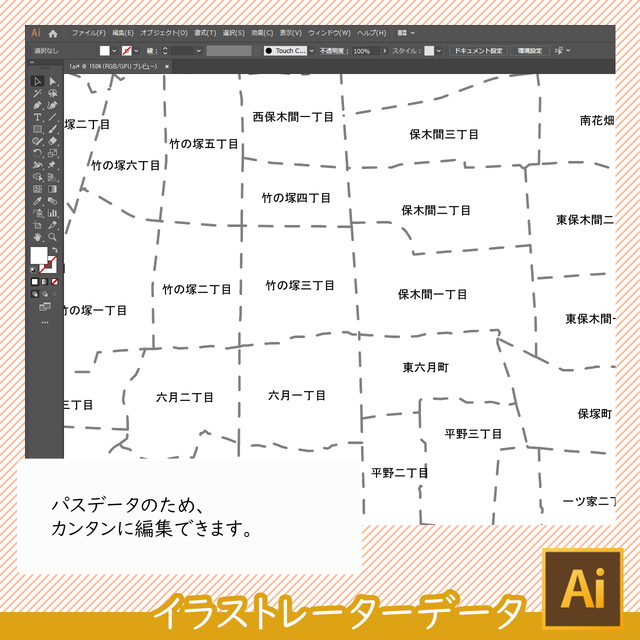
Task: Select the Mesh tool
Action: [x=38, y=189]
